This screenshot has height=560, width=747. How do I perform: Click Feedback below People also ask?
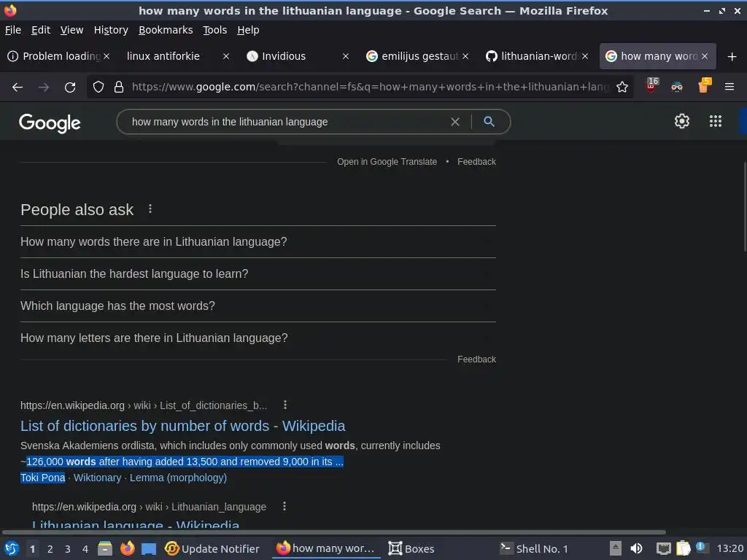pyautogui.click(x=476, y=359)
